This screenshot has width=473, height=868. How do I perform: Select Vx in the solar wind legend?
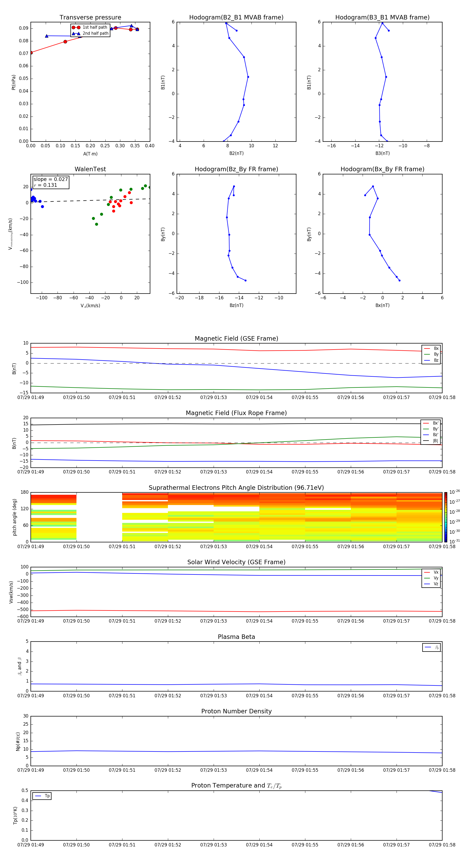[x=431, y=572]
